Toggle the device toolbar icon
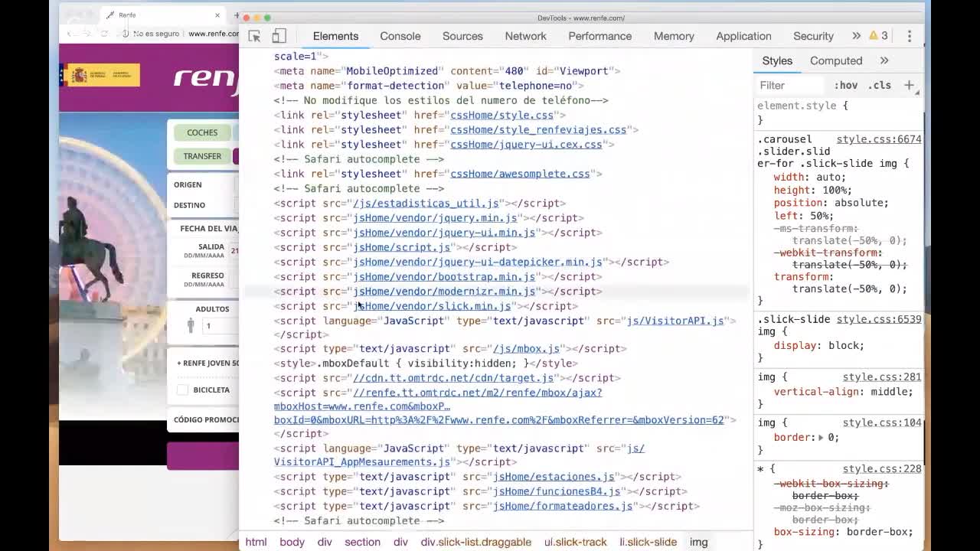The image size is (980, 551). pyautogui.click(x=279, y=36)
